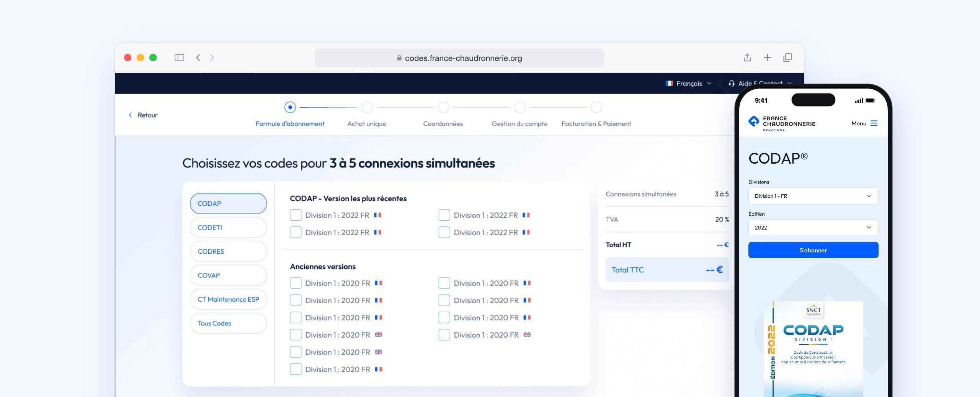Select the CODAP code category
The height and width of the screenshot is (397, 980).
228,203
